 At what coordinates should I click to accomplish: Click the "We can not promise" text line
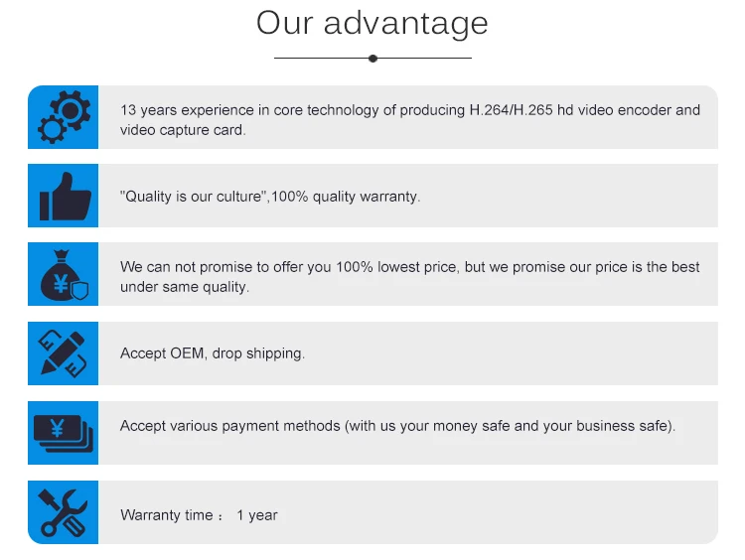[410, 267]
